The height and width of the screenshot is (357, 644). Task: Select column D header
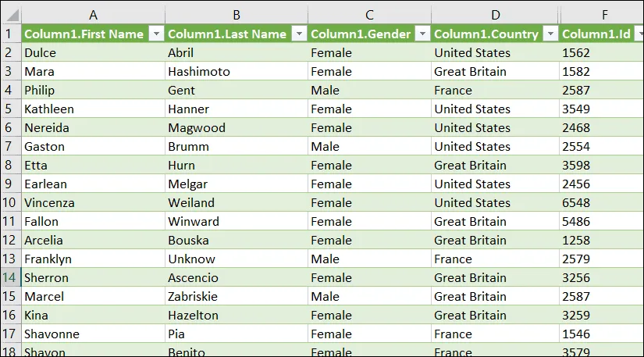495,15
